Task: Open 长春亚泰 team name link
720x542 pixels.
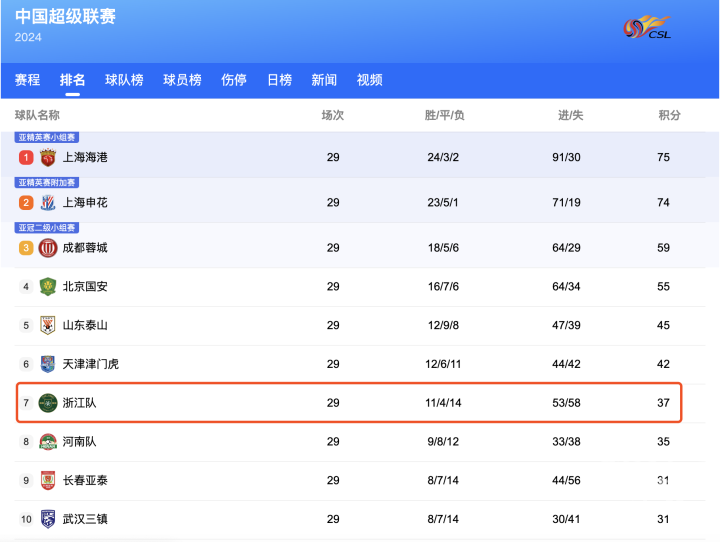Action: (85, 480)
